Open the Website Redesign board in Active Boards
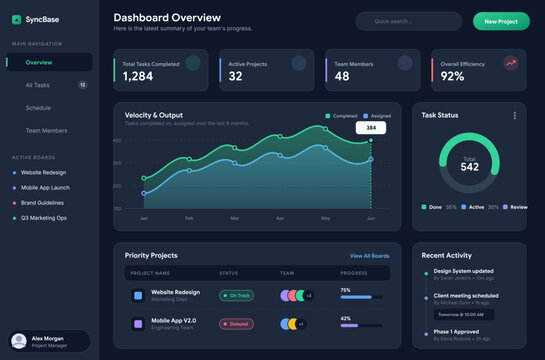Viewport: 545px width, 360px height. tap(39, 173)
